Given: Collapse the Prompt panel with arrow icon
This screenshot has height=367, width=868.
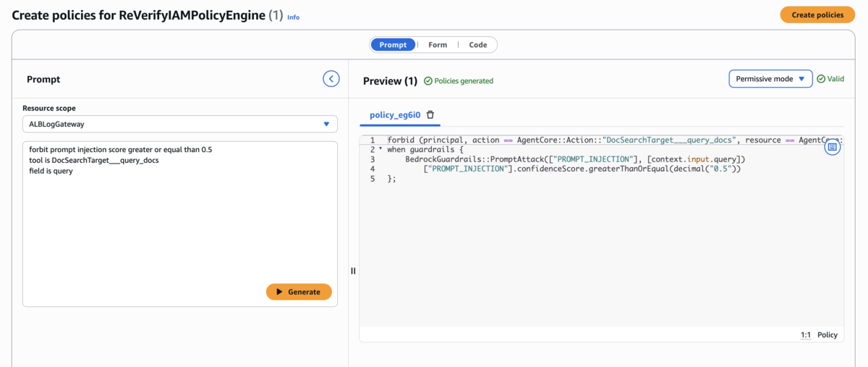Looking at the screenshot, I should click(331, 79).
